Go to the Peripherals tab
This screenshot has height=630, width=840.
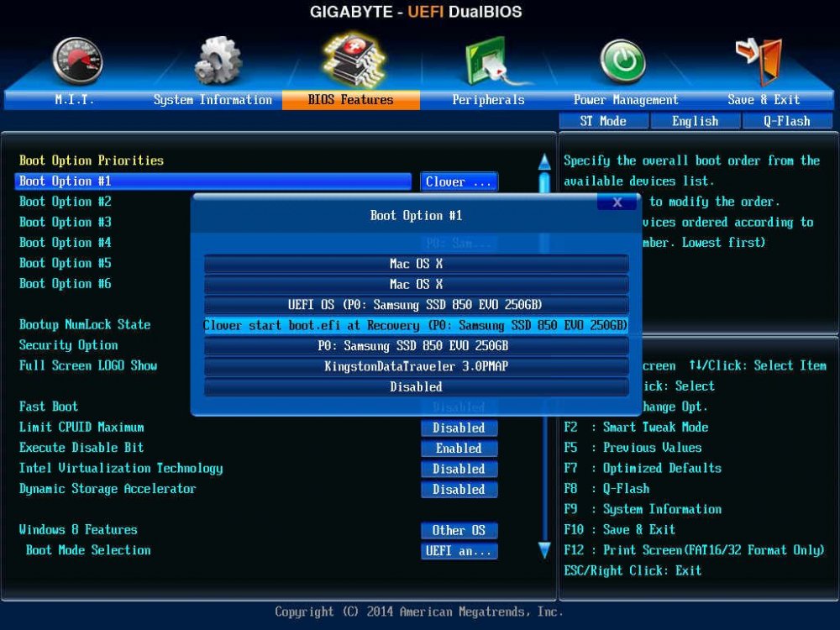click(x=488, y=100)
